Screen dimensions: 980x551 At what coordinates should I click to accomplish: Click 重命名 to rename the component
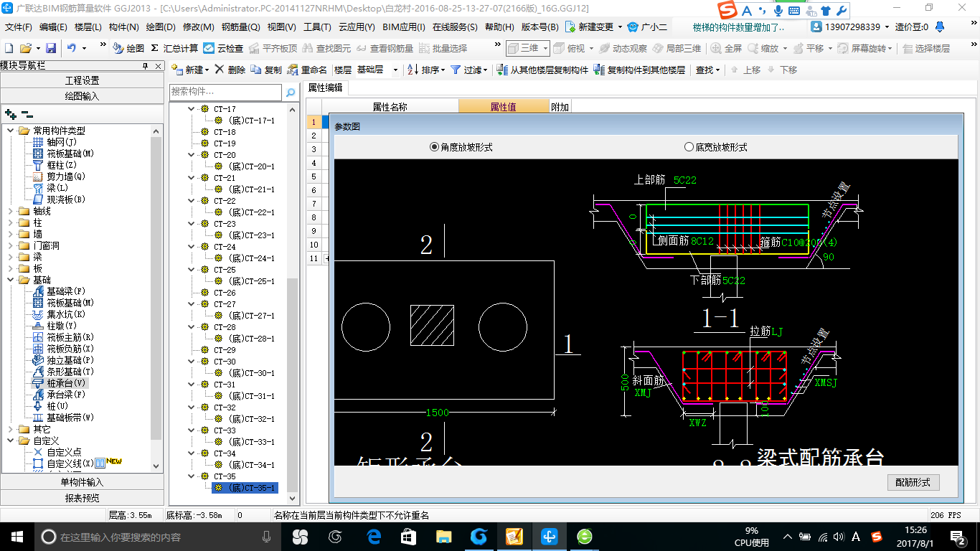[x=307, y=70]
